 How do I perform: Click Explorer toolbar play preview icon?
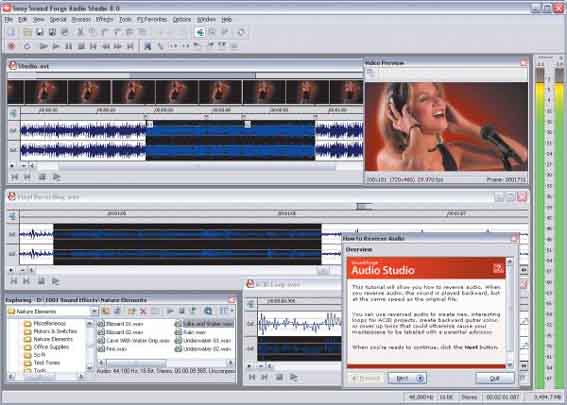170,311
